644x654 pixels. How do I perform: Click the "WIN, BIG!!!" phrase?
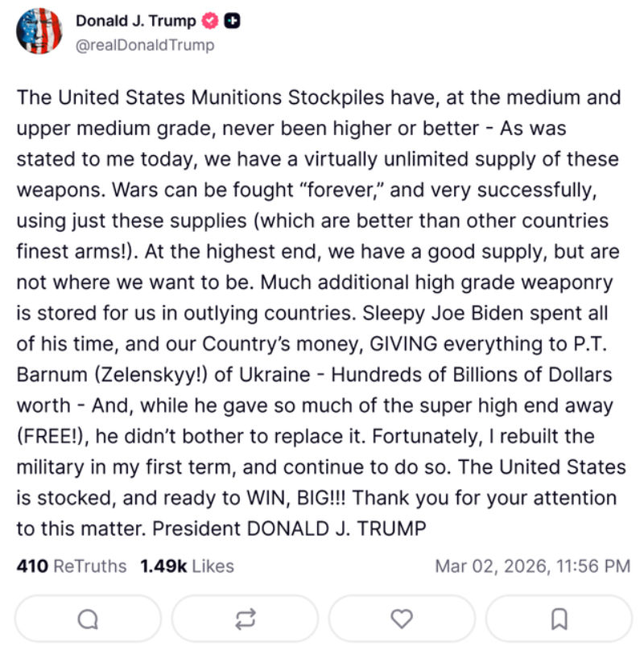coord(289,497)
